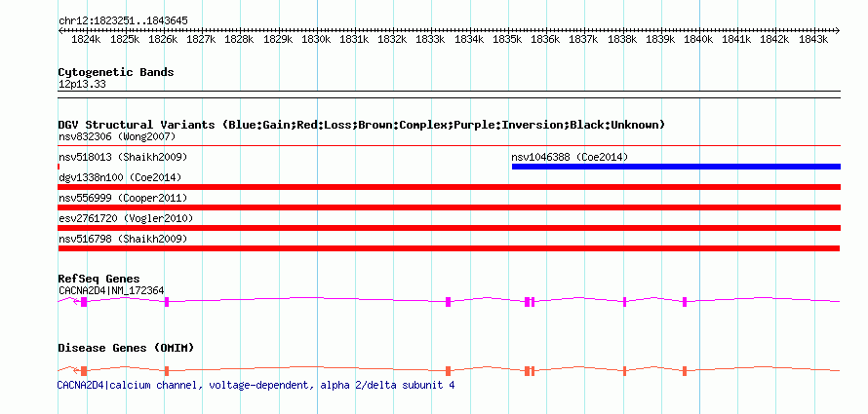Click the orange OMIM exon near 1839.6k
This screenshot has height=414, width=868.
tap(685, 371)
